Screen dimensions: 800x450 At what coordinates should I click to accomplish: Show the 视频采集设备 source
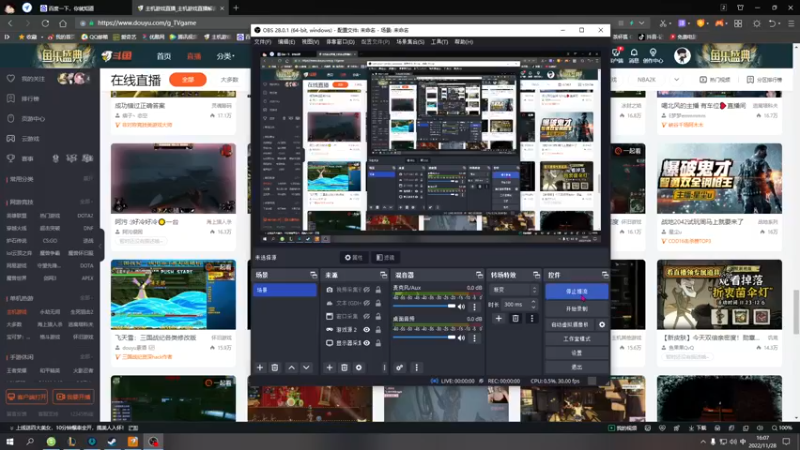(366, 290)
